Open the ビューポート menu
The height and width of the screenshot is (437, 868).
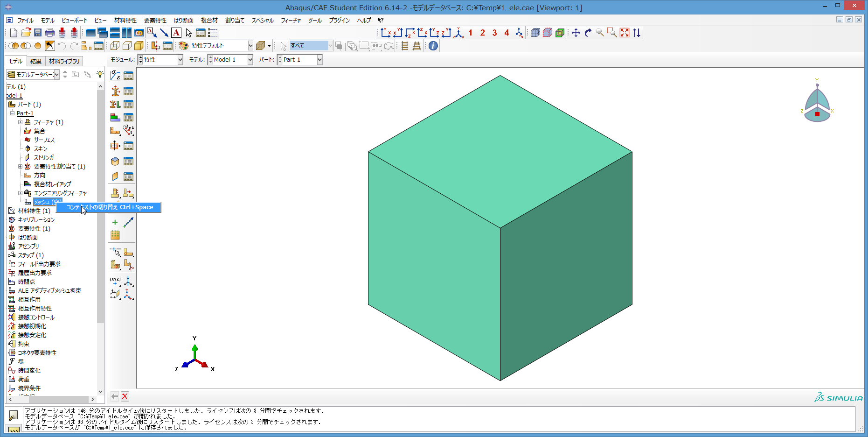[x=74, y=20]
